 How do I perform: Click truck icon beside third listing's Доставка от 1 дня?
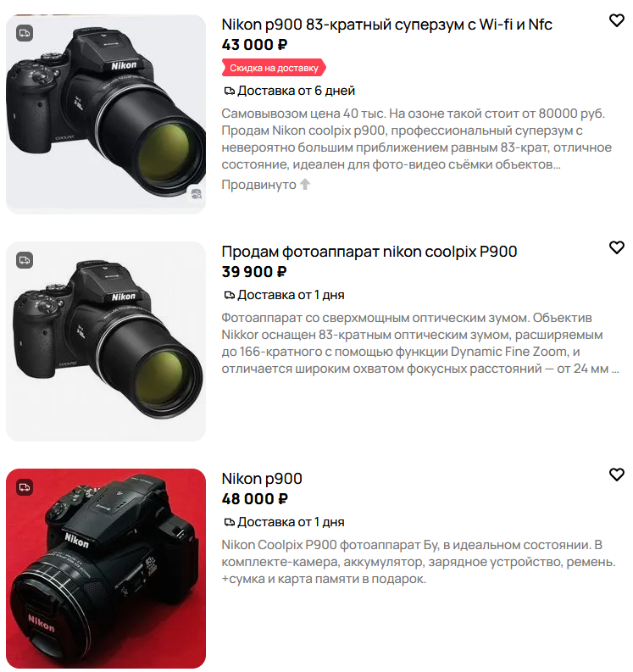[x=230, y=522]
